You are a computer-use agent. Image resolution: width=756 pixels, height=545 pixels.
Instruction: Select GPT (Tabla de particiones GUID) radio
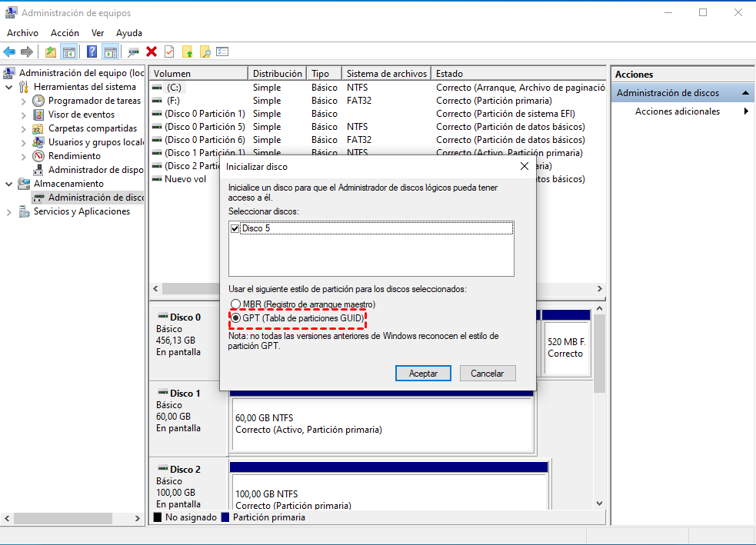pos(235,318)
